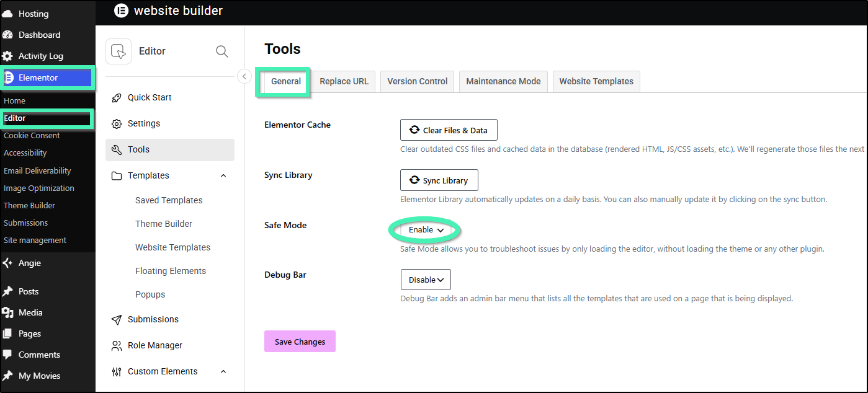Click the Angie sparkle icon
The image size is (868, 393).
[8, 263]
